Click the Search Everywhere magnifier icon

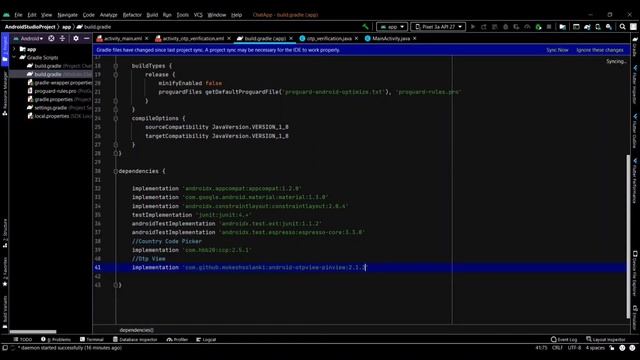pos(622,27)
